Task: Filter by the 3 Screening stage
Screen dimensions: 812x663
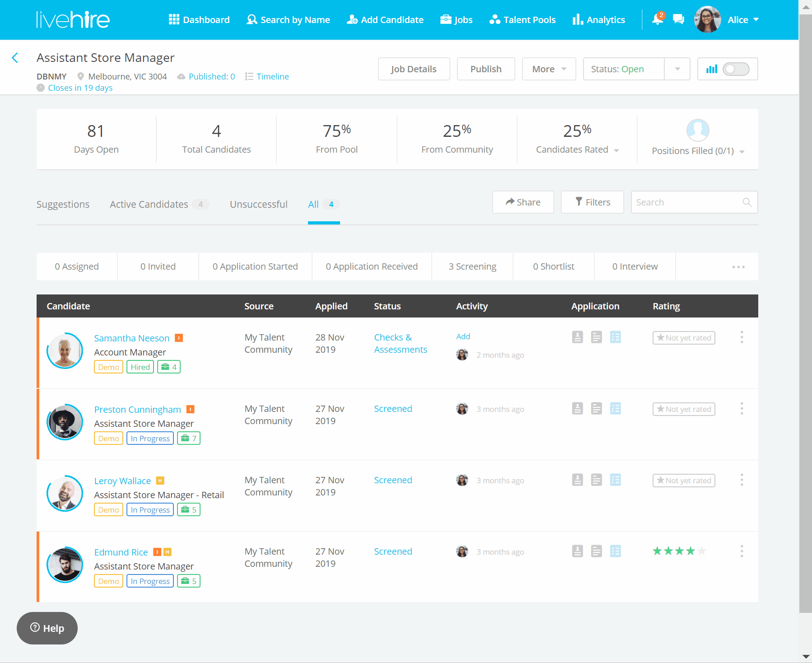Action: (472, 266)
